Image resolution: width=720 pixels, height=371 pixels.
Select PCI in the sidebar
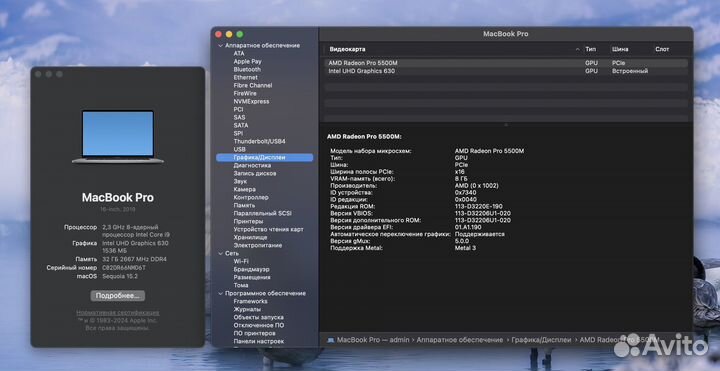click(238, 109)
